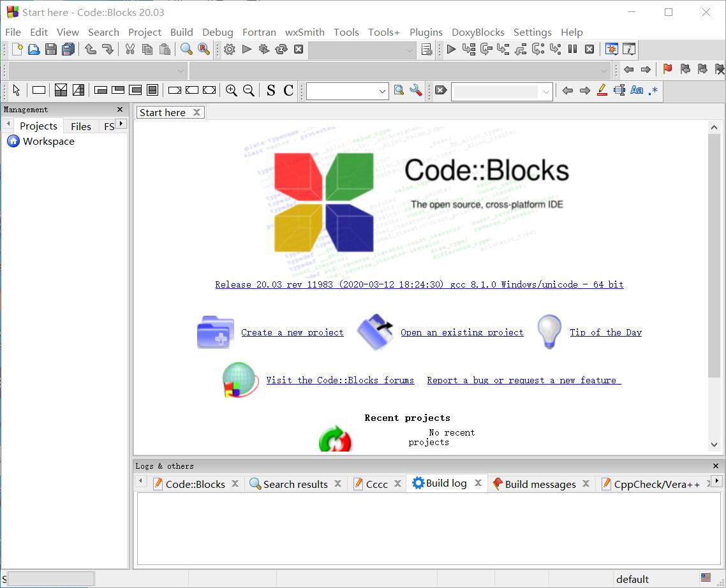The height and width of the screenshot is (588, 726).
Task: Click the Open an existing project link
Action: tap(462, 332)
